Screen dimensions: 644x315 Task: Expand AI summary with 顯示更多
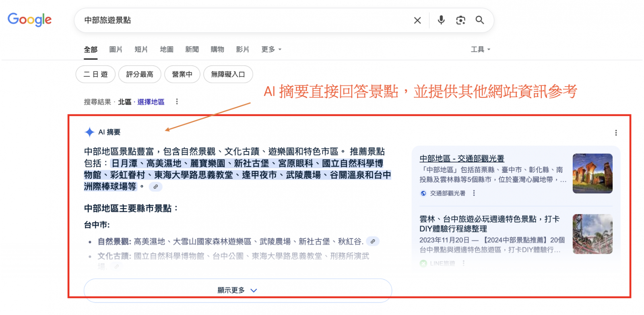pos(237,290)
